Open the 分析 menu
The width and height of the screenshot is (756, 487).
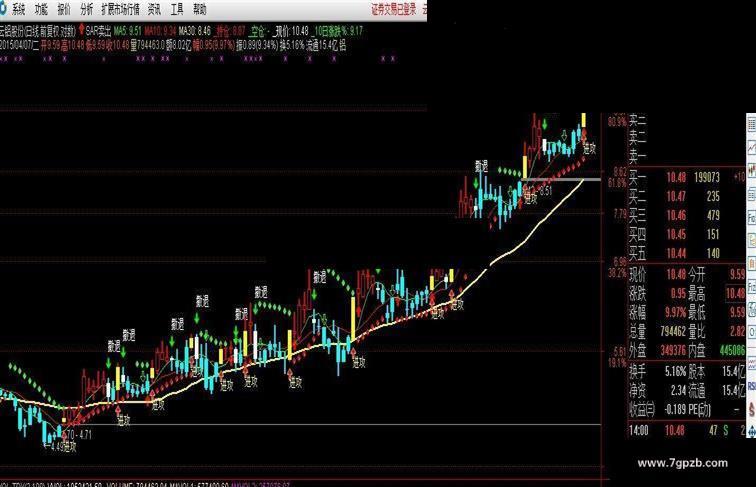pyautogui.click(x=87, y=9)
